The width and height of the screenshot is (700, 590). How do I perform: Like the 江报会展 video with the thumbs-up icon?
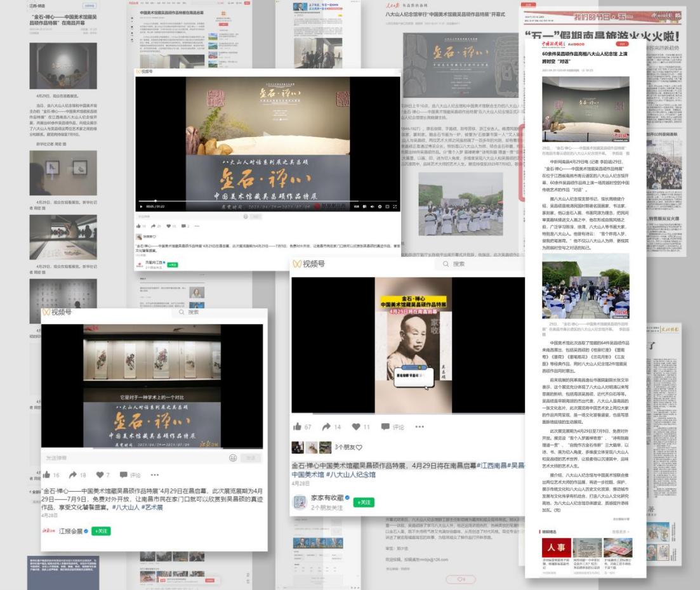[47, 475]
